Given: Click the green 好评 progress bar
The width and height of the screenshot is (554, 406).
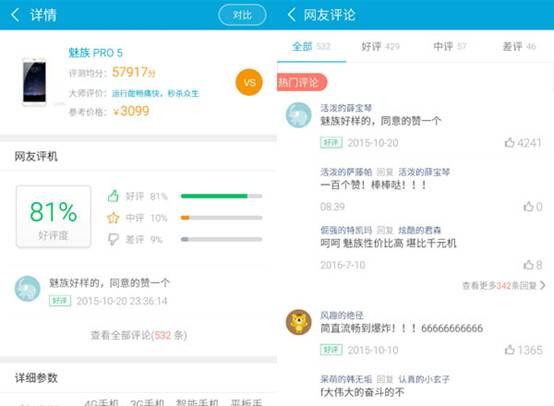Looking at the screenshot, I should click(x=222, y=196).
